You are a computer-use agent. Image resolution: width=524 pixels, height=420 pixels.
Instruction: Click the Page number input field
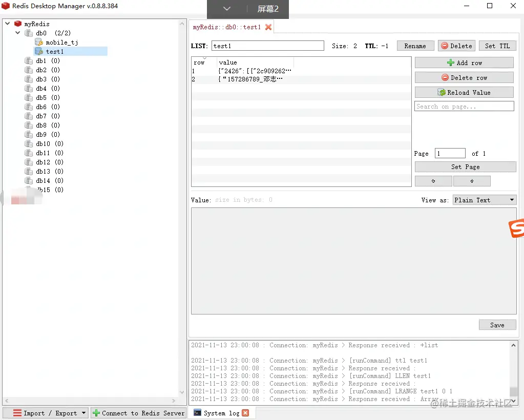point(450,153)
